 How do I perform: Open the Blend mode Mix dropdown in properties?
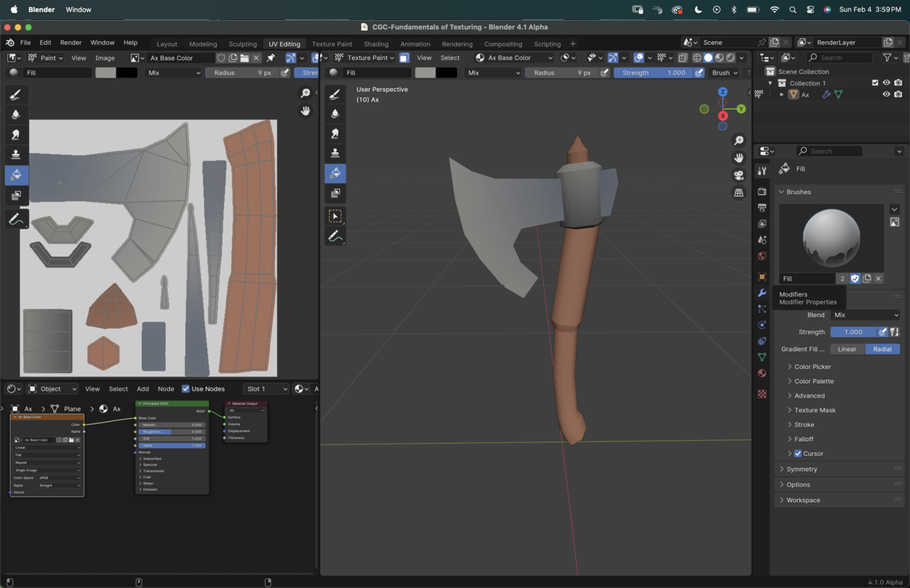[x=865, y=315]
